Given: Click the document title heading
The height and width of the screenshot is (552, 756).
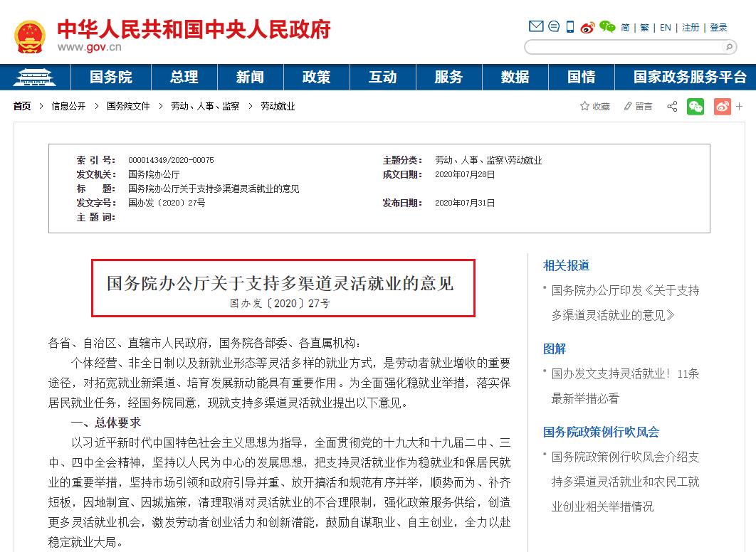Looking at the screenshot, I should click(280, 283).
